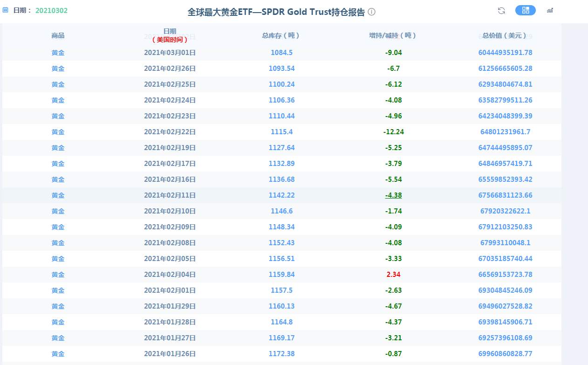Select the date cell 2021年03月01日
Image resolution: width=588 pixels, height=365 pixels.
170,53
